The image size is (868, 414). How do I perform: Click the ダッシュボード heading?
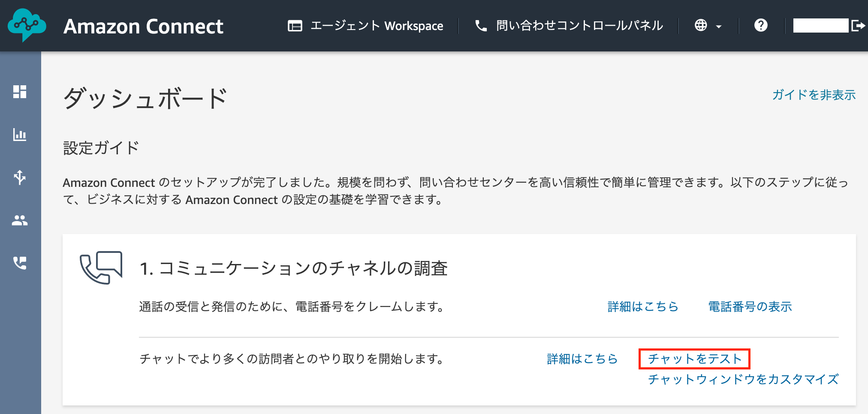tap(145, 98)
